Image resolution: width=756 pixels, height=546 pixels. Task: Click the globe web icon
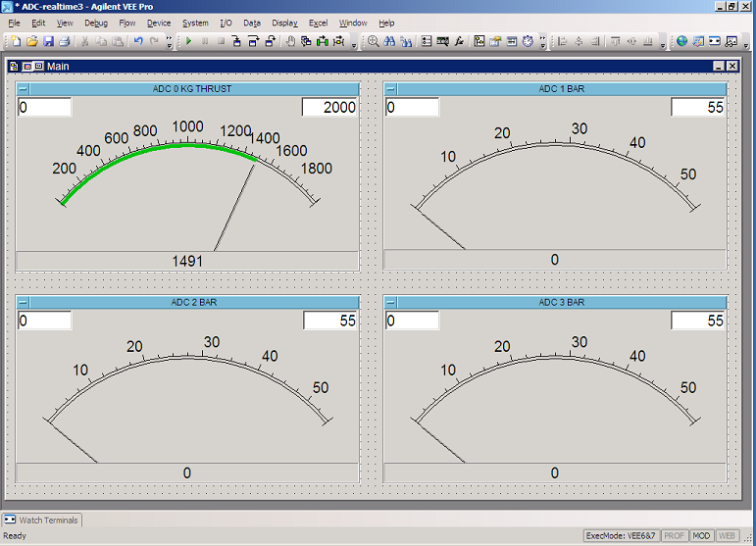pos(681,41)
